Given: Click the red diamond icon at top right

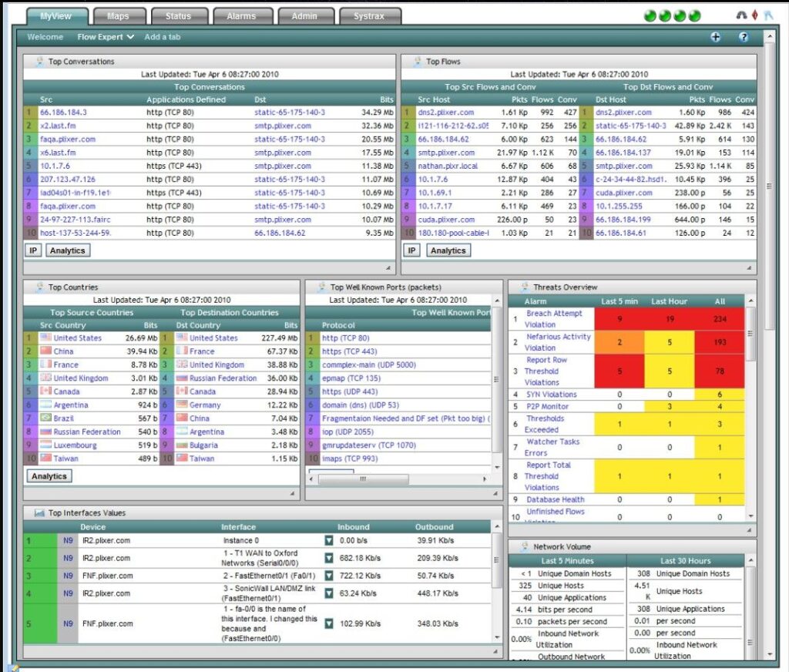Looking at the screenshot, I should (755, 15).
